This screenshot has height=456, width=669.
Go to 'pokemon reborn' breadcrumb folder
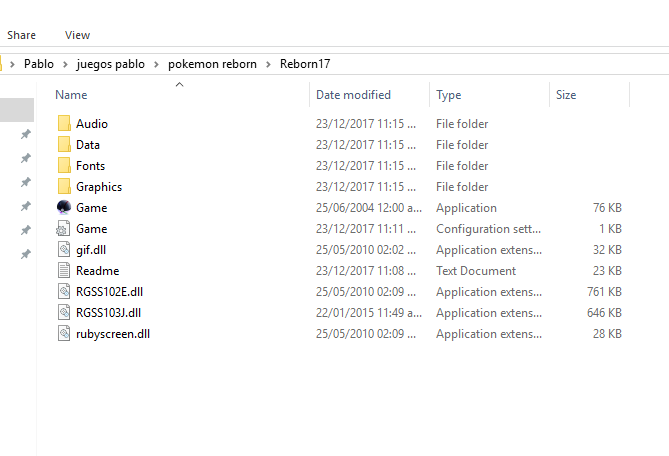coord(211,64)
